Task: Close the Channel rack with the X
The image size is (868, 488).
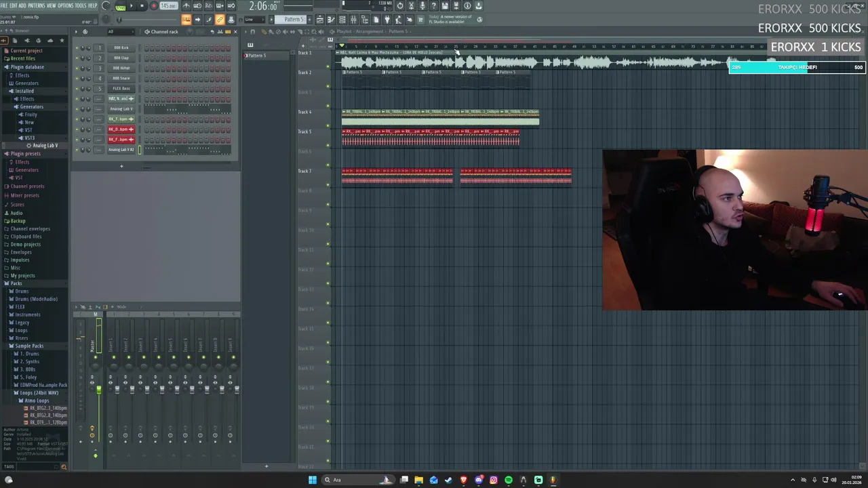Action: coord(235,31)
